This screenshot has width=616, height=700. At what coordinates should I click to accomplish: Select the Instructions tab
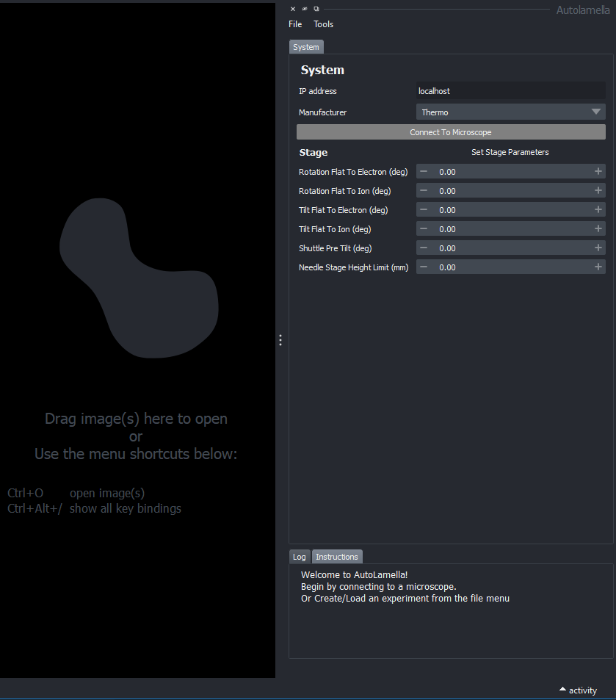(x=337, y=557)
